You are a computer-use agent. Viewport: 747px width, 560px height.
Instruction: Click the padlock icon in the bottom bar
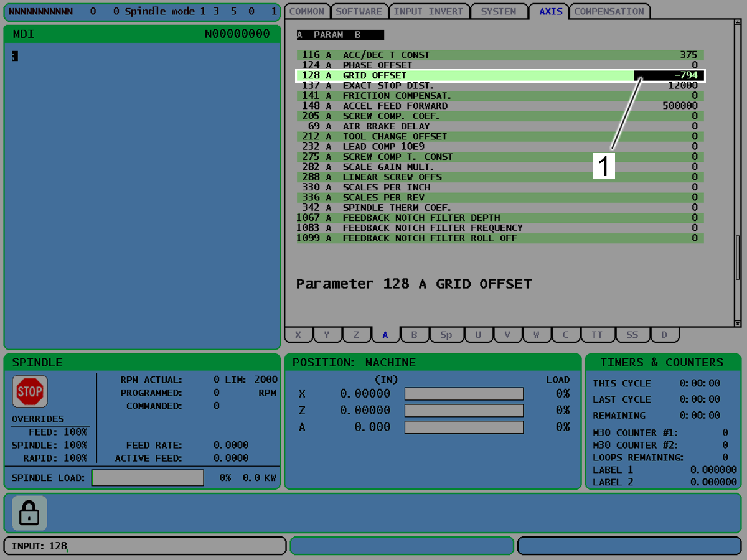pos(29,513)
